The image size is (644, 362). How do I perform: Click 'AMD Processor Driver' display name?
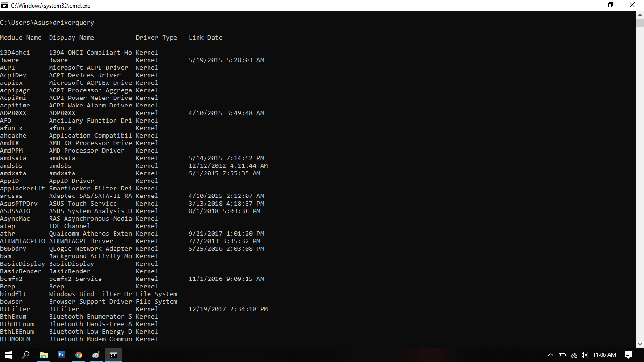coord(87,151)
